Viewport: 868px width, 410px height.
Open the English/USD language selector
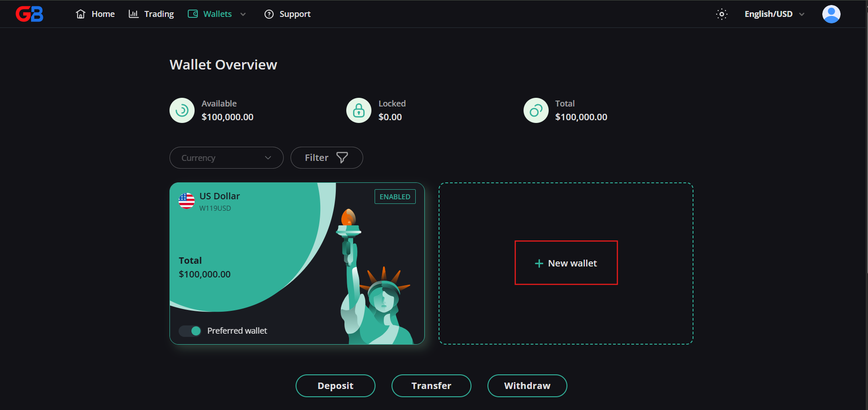tap(774, 14)
